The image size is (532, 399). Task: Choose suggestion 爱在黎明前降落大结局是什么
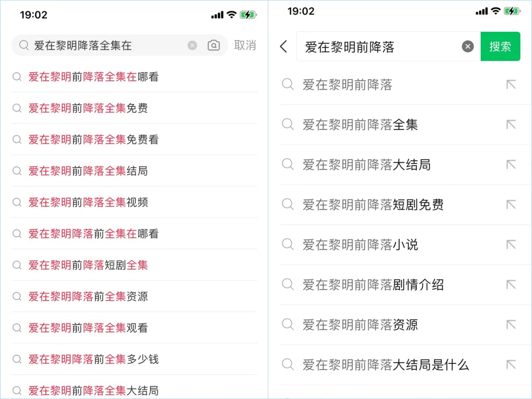[x=386, y=365]
